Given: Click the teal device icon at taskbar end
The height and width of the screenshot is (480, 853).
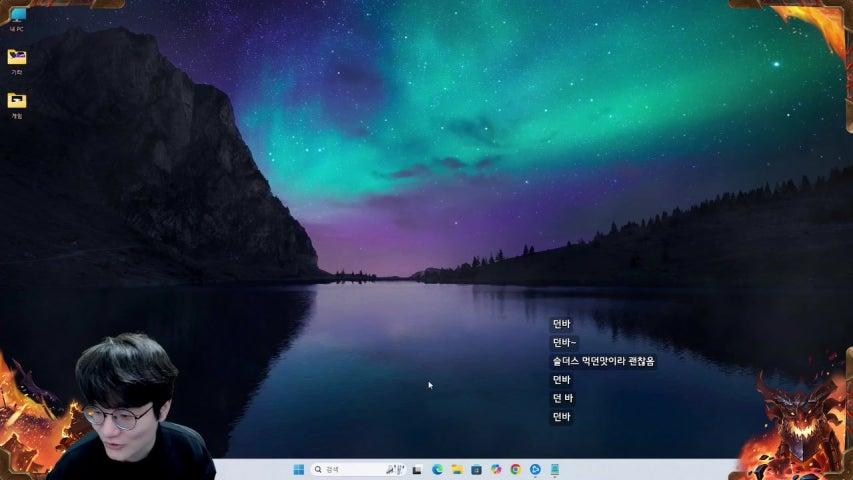Looking at the screenshot, I should pyautogui.click(x=554, y=469).
